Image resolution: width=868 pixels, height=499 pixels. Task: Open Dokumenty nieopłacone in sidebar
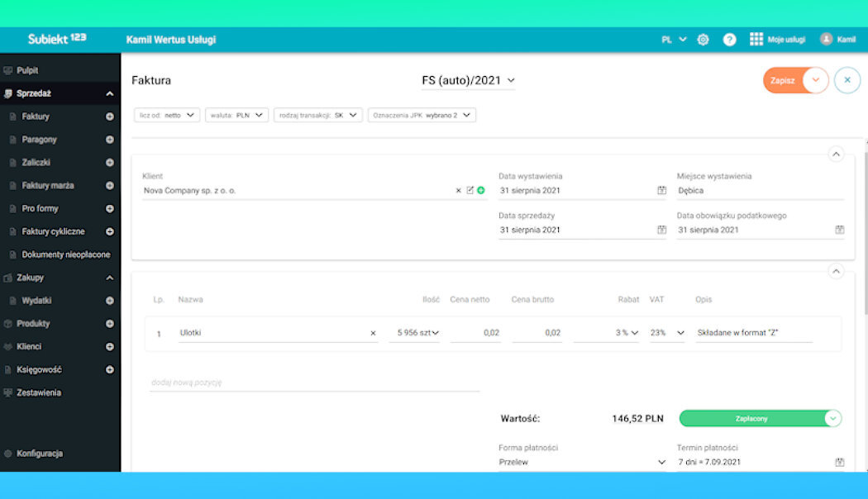tap(65, 254)
